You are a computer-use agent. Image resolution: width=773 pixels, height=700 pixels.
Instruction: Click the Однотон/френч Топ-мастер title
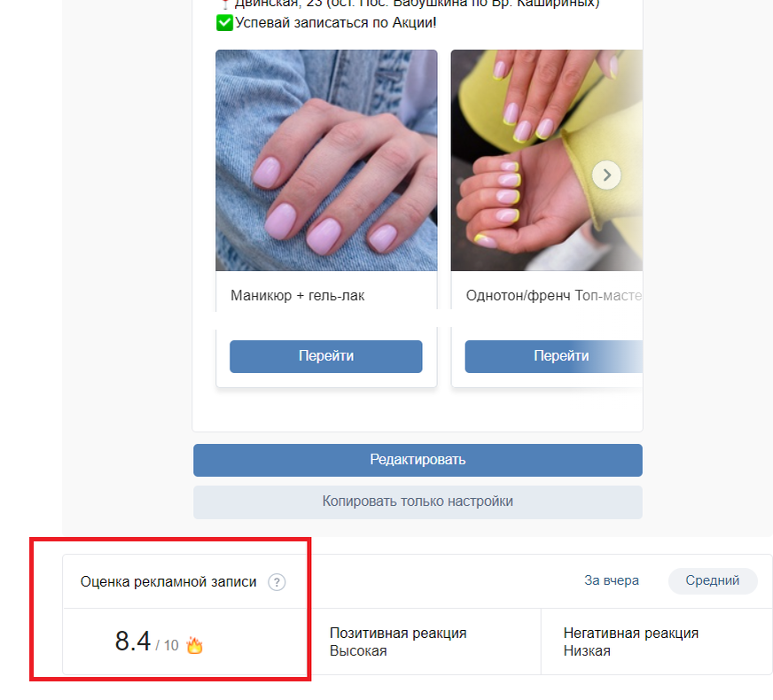click(554, 296)
